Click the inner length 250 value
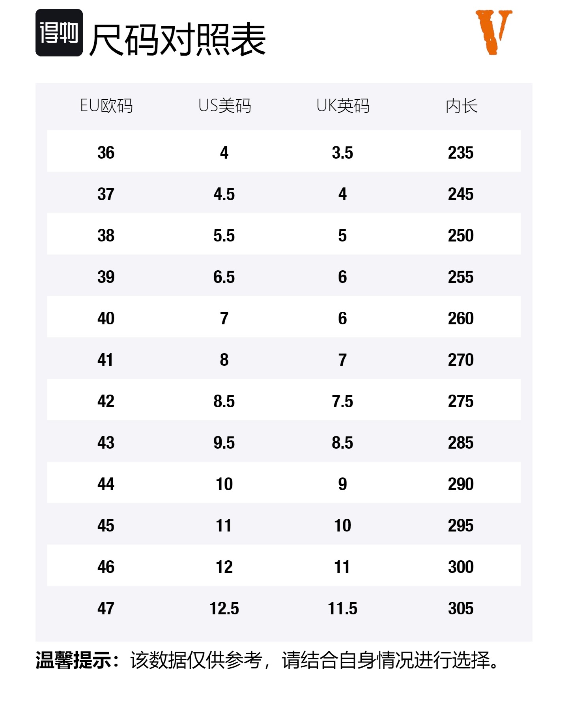The image size is (568, 728). click(x=461, y=236)
